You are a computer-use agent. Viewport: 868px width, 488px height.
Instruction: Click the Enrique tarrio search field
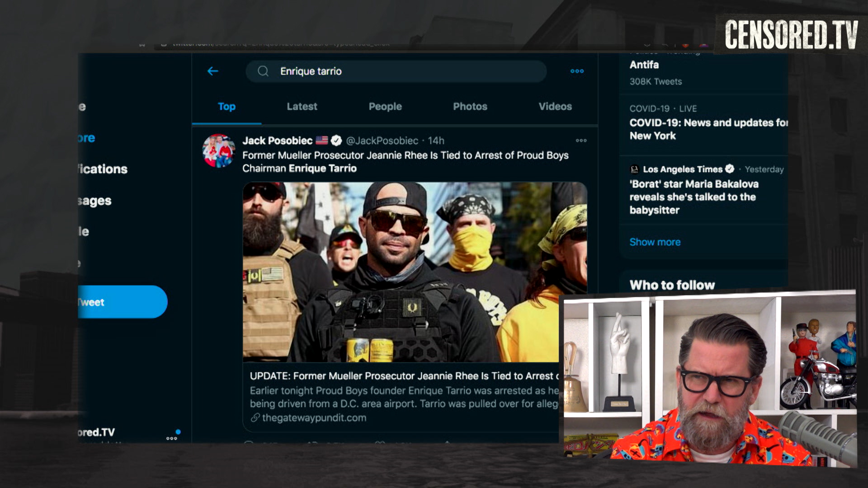(x=396, y=71)
